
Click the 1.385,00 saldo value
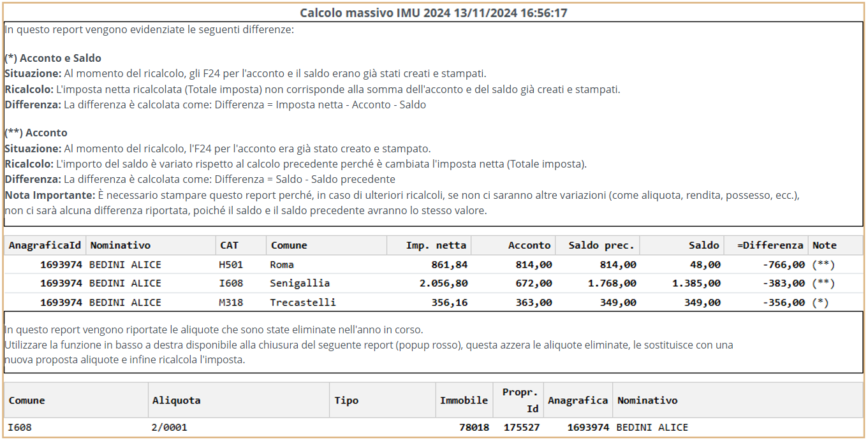click(696, 284)
